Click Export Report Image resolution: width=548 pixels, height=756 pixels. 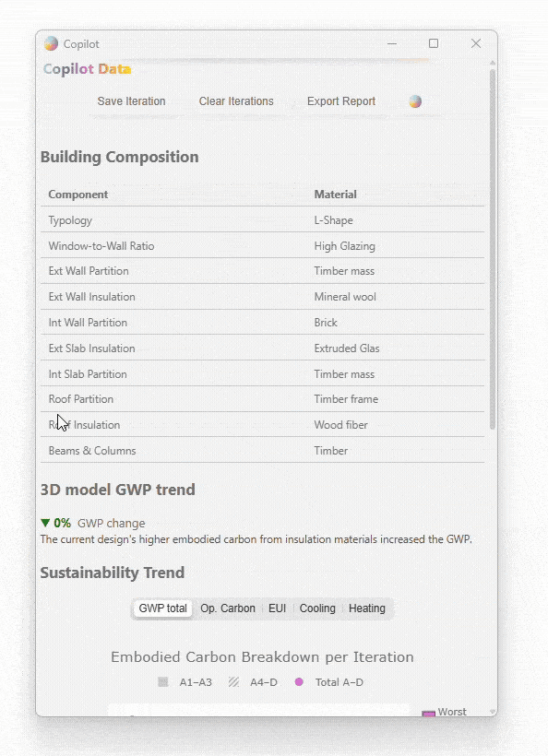pyautogui.click(x=341, y=101)
